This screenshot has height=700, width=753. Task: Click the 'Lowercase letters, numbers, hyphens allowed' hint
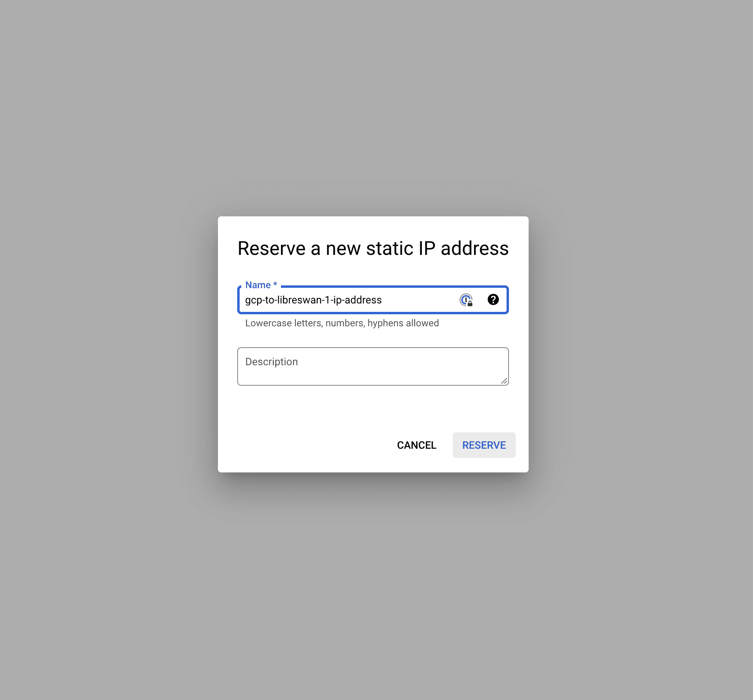tap(342, 323)
